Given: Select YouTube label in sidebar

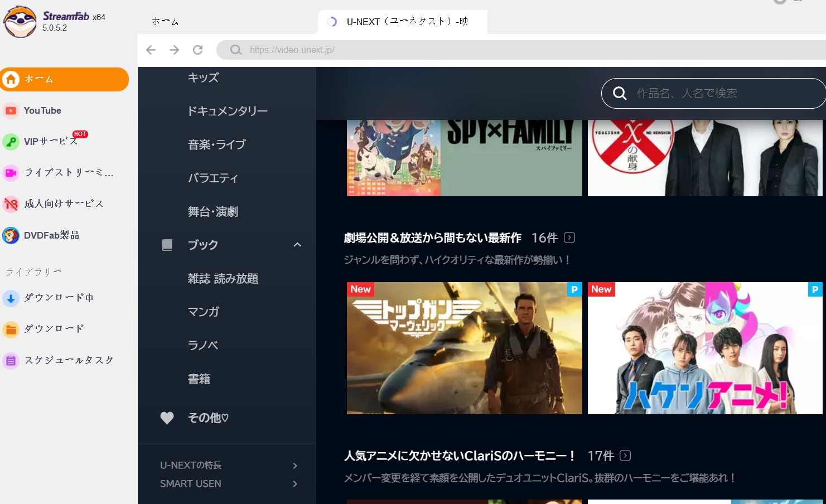Looking at the screenshot, I should click(42, 110).
